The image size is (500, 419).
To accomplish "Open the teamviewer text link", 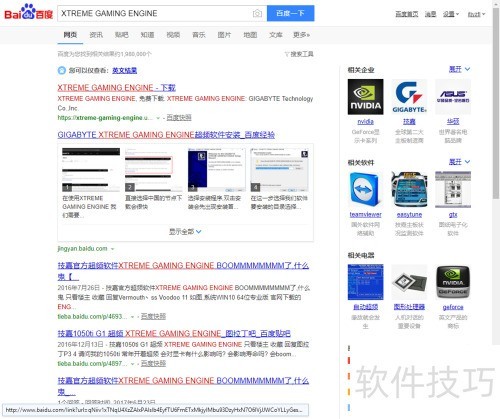I will 365,214.
